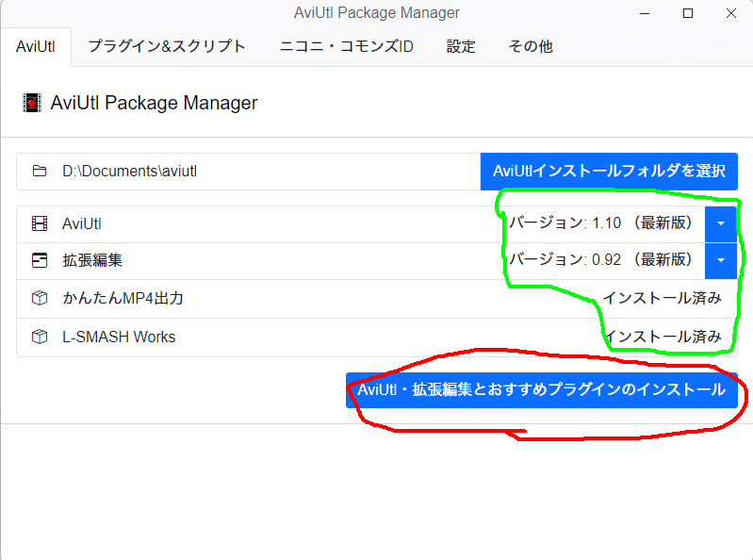The height and width of the screenshot is (560, 753).
Task: Click the かんたんMP4出力 row label
Action: pos(123,298)
